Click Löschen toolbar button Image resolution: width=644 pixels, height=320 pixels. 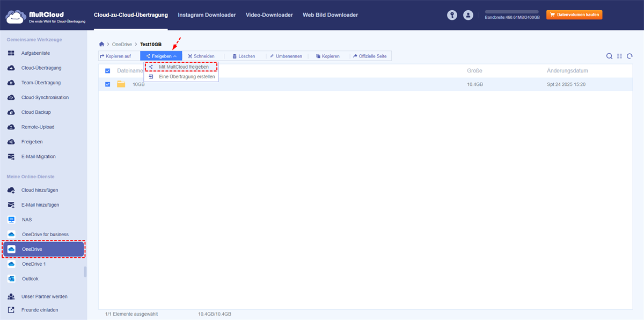click(x=244, y=56)
